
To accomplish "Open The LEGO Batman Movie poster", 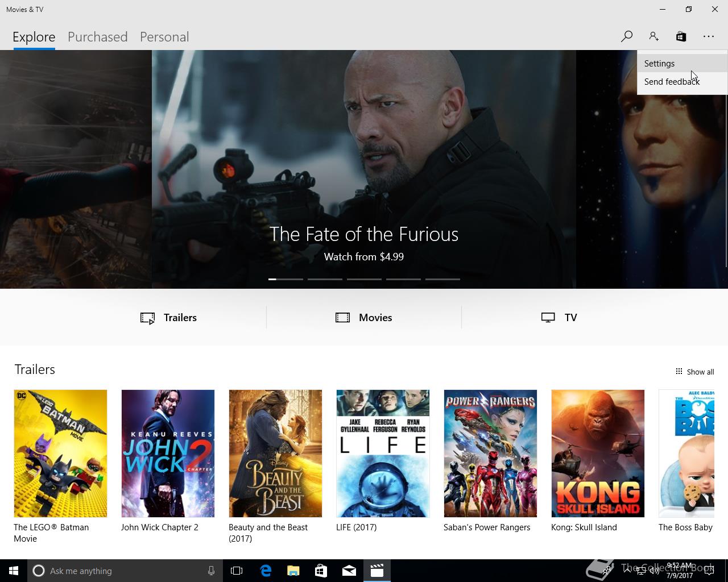I will pyautogui.click(x=60, y=454).
